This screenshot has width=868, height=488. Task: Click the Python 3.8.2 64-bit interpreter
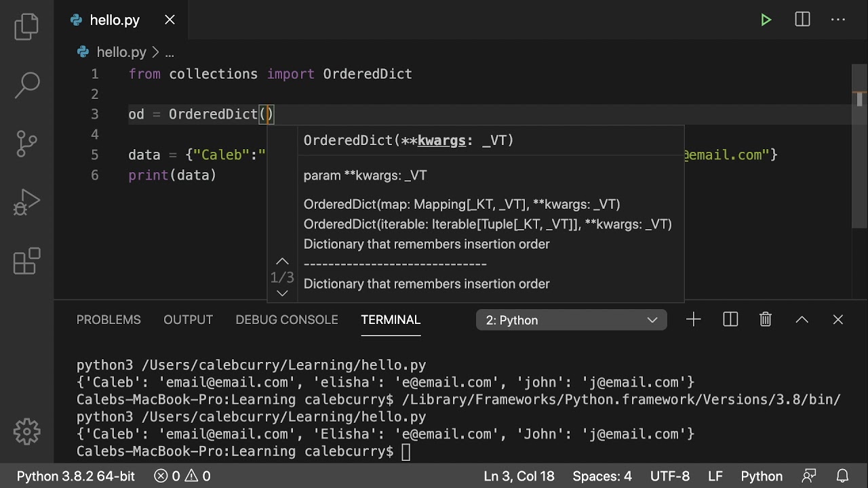[76, 476]
